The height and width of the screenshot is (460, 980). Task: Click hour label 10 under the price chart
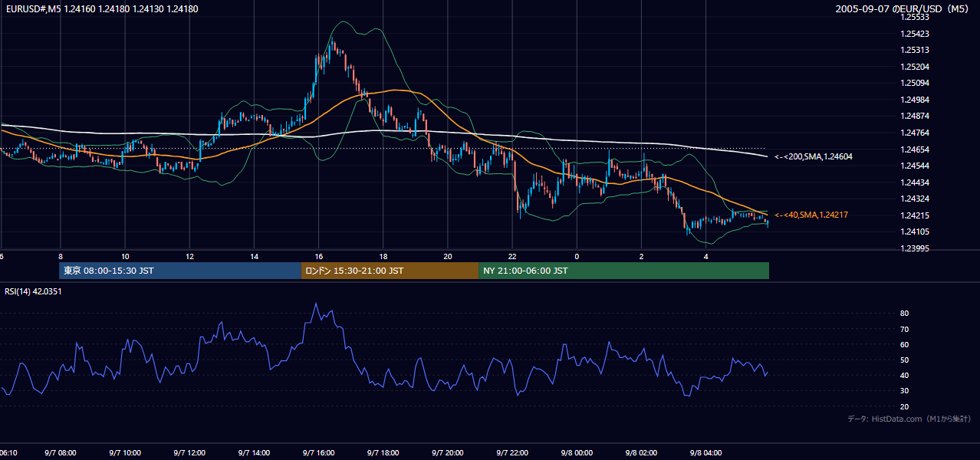125,256
